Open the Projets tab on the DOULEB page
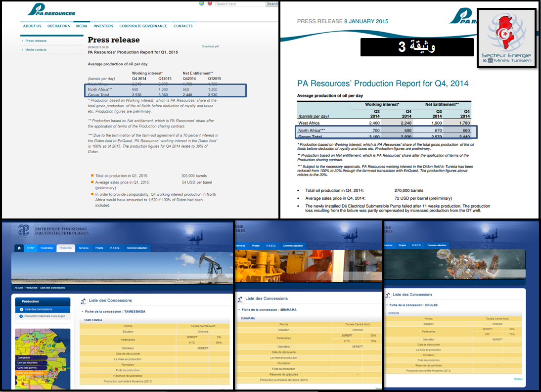The image size is (541, 392). pyautogui.click(x=403, y=245)
